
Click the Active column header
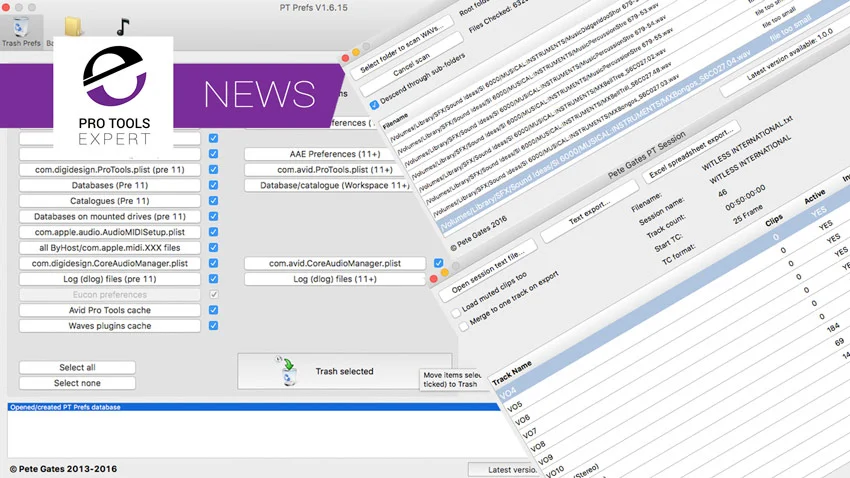814,196
